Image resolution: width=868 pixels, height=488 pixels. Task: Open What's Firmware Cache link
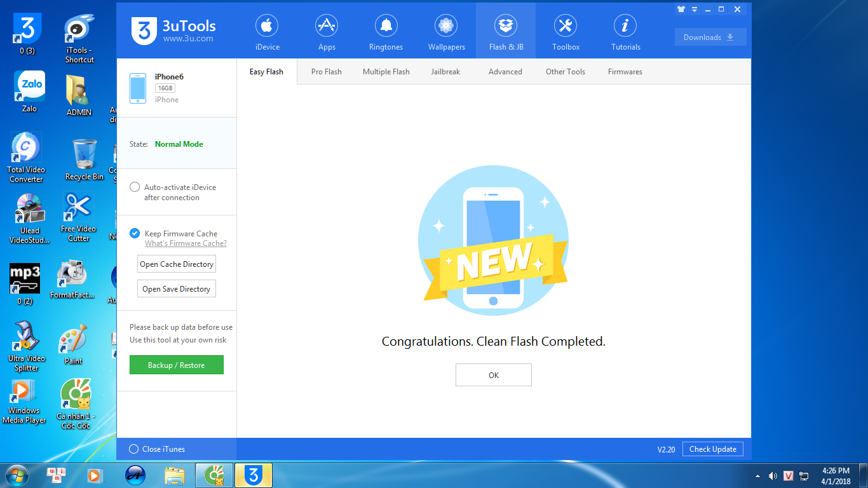[186, 243]
